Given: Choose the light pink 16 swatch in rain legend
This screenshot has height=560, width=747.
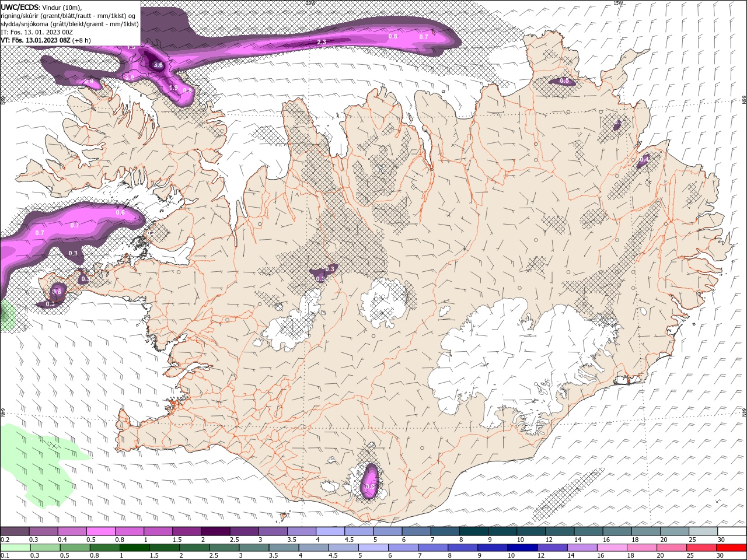Looking at the screenshot, I should [x=613, y=548].
